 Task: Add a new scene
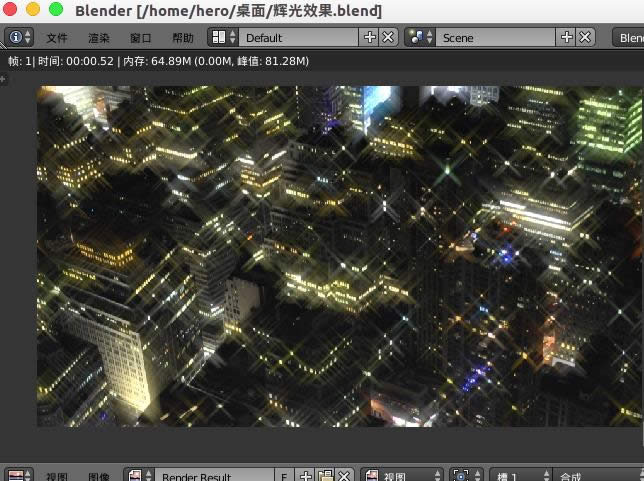click(566, 37)
